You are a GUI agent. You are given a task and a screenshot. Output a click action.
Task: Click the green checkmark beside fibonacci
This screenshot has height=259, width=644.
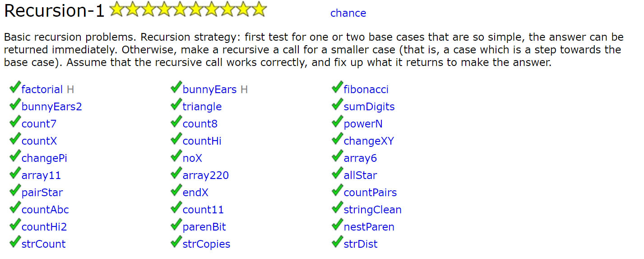click(x=337, y=88)
